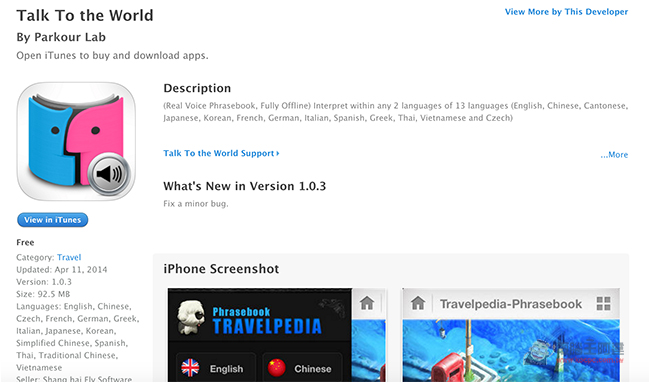650x383 pixels.
Task: Click the Talk To the World app icon
Action: coord(76,141)
